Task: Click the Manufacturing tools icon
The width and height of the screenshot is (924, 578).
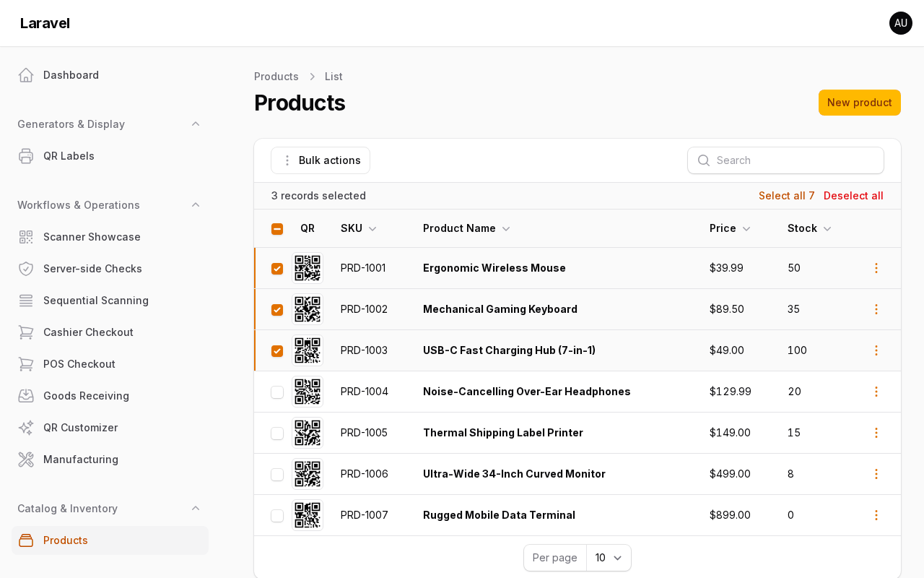Action: click(26, 460)
